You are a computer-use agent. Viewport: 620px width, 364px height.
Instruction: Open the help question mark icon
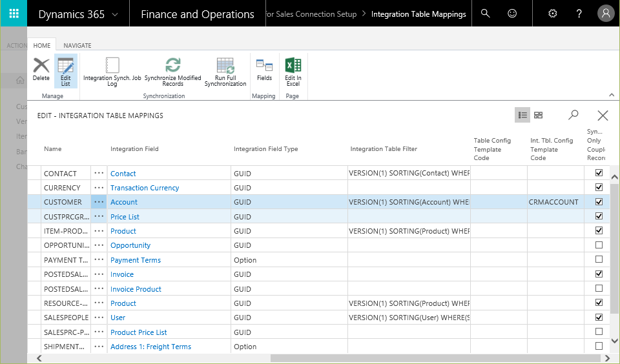click(579, 14)
